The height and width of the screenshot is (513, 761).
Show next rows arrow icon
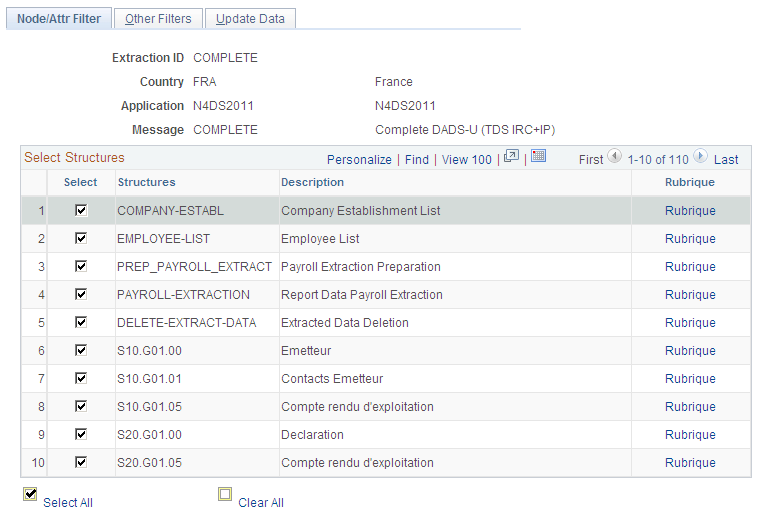(700, 156)
